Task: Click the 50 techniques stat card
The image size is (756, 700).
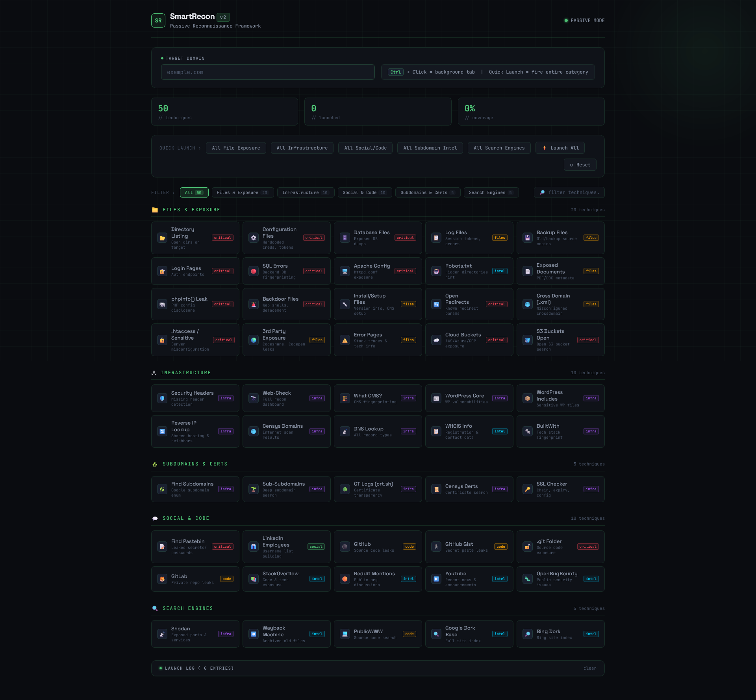Action: 224,111
